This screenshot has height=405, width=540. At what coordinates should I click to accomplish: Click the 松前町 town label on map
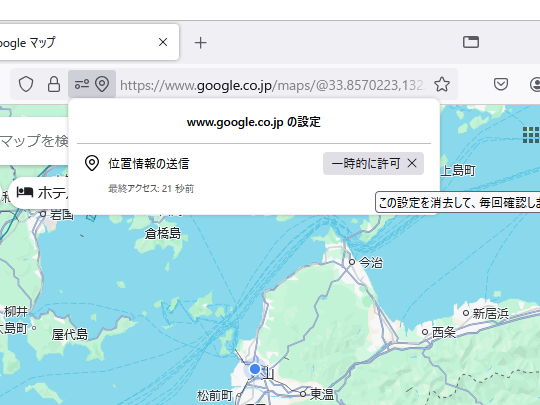215,395
